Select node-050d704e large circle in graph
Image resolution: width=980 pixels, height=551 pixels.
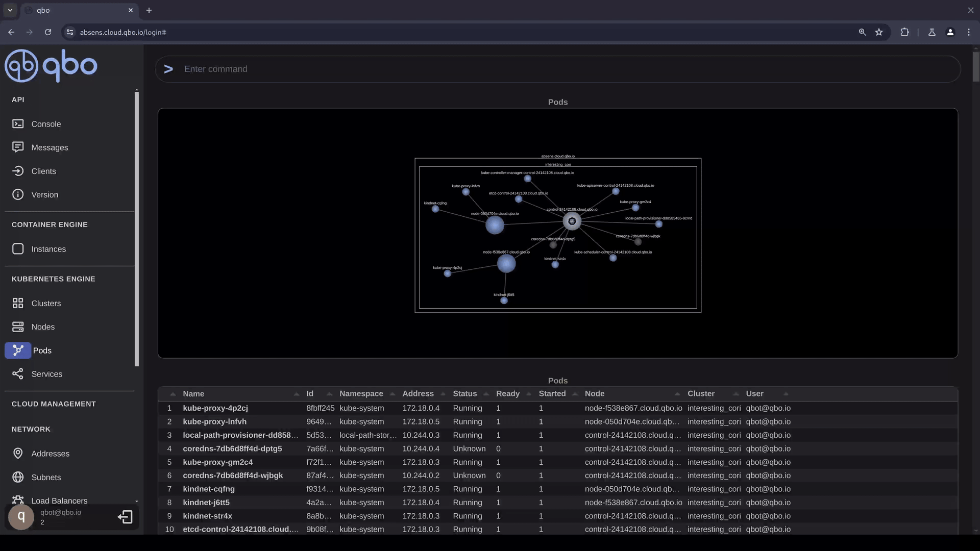495,224
